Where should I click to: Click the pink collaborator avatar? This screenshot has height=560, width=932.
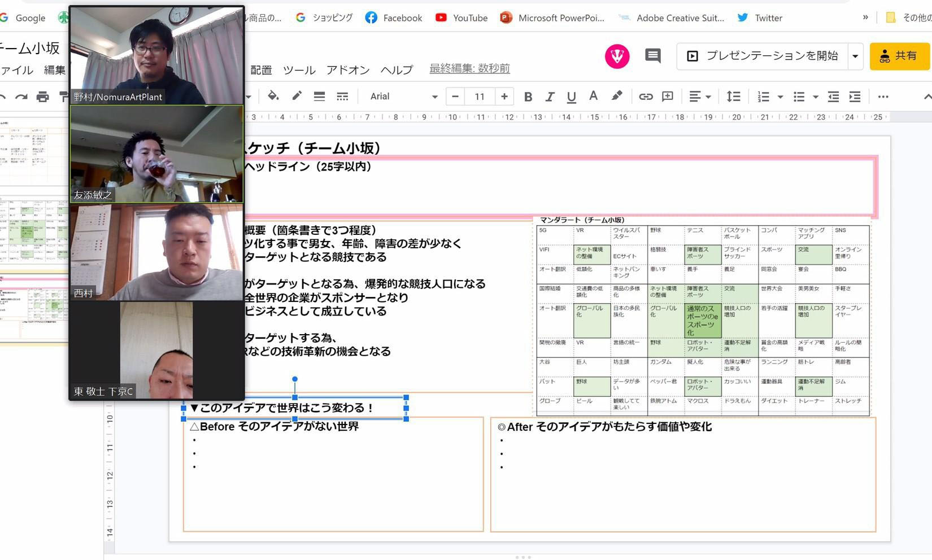(x=617, y=56)
